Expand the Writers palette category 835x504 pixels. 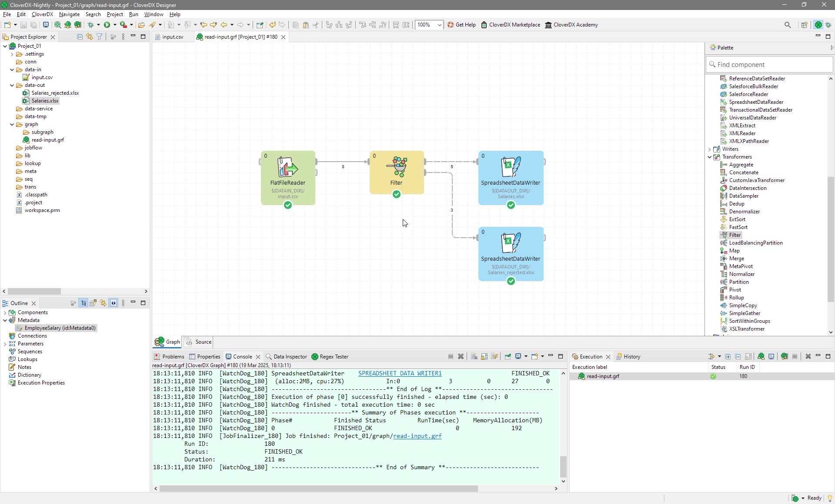click(710, 149)
